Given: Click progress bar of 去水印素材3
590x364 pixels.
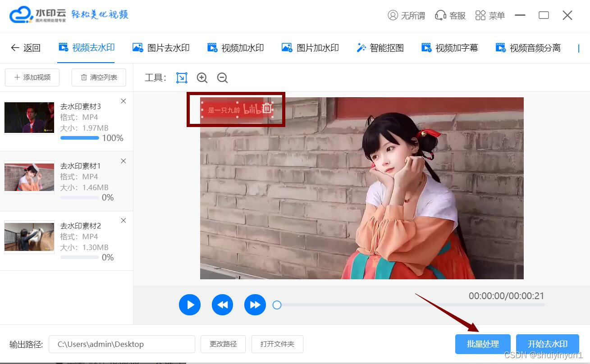Looking at the screenshot, I should (x=80, y=138).
